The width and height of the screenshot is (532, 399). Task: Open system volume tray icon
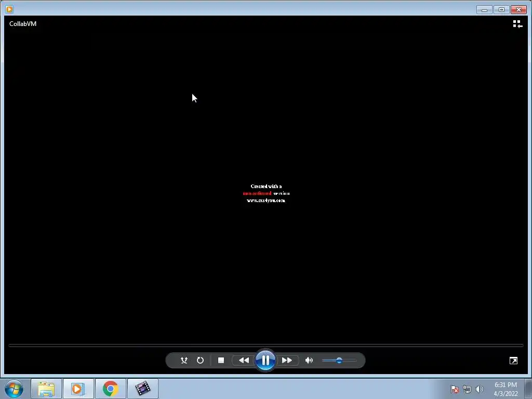pos(479,389)
